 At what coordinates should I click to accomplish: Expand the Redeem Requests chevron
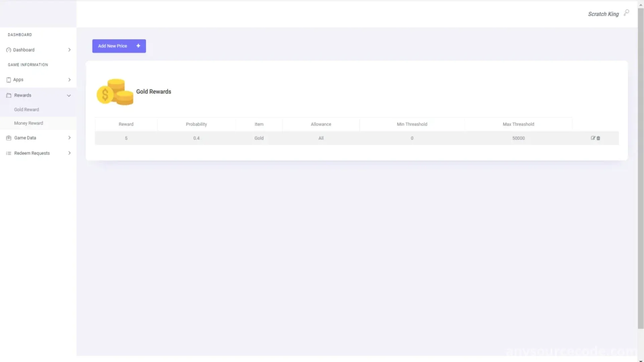69,153
